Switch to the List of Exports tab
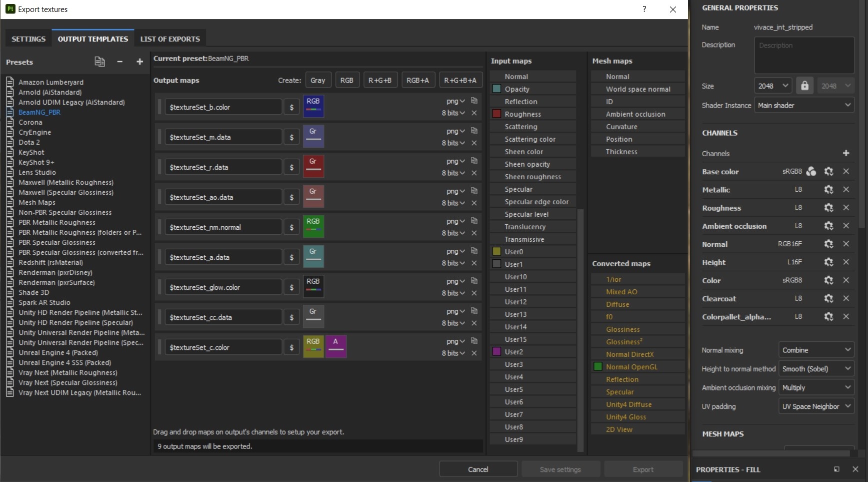 (170, 39)
